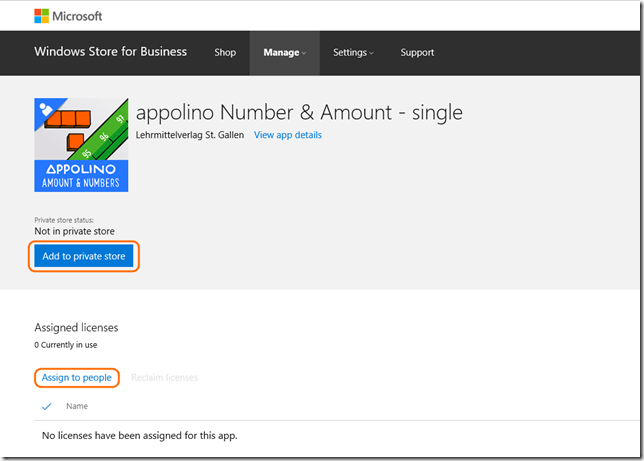Toggle the select-all checkmark in the table header
644x461 pixels.
46,406
